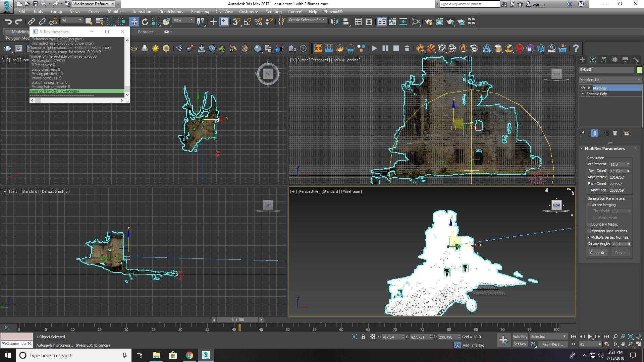Open the Modify tab in command panel
Screen dimensions: 644x362
click(593, 60)
